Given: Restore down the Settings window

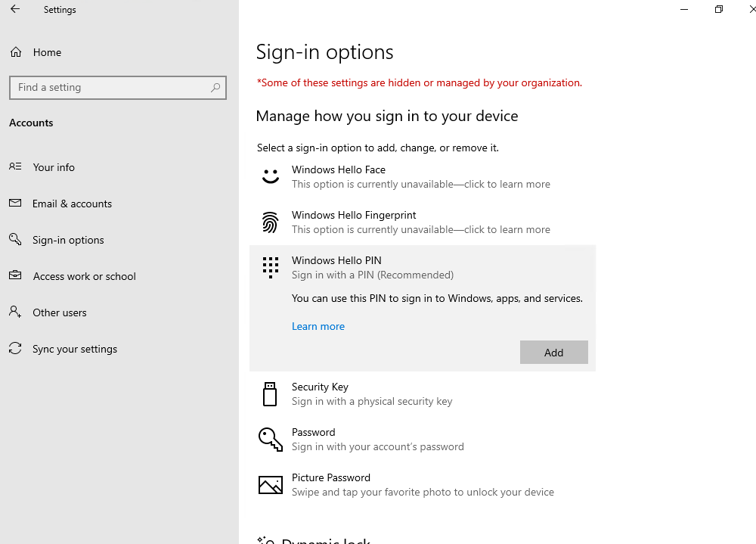Looking at the screenshot, I should 718,9.
